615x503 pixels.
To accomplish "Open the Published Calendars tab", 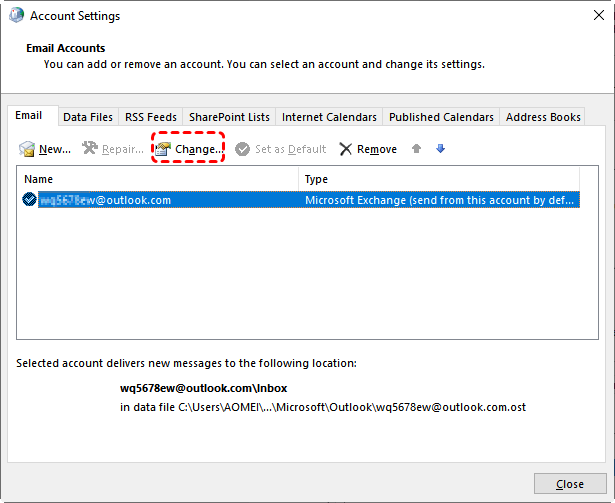I will click(x=441, y=117).
